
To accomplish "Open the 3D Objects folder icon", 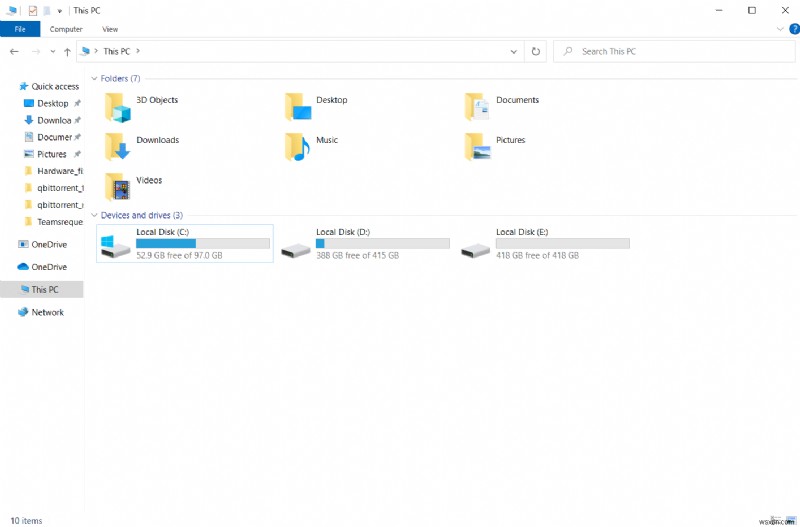I will [117, 107].
